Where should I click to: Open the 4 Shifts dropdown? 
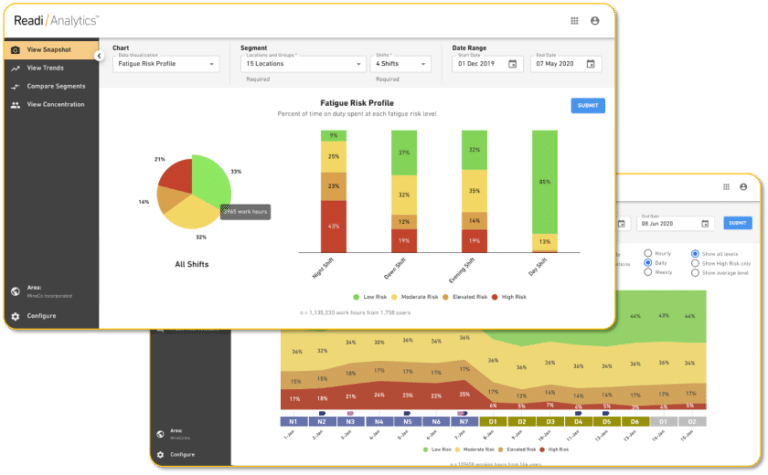point(401,64)
